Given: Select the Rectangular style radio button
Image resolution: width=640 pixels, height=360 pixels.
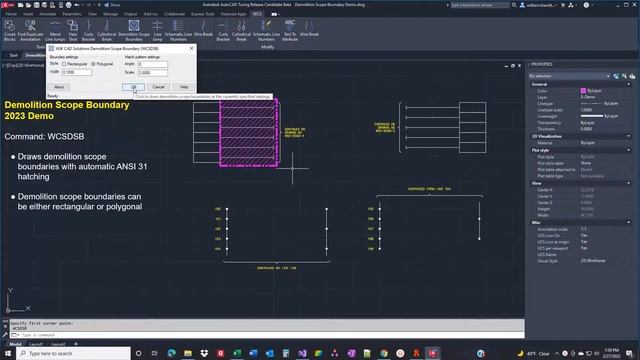Looking at the screenshot, I should [x=64, y=64].
